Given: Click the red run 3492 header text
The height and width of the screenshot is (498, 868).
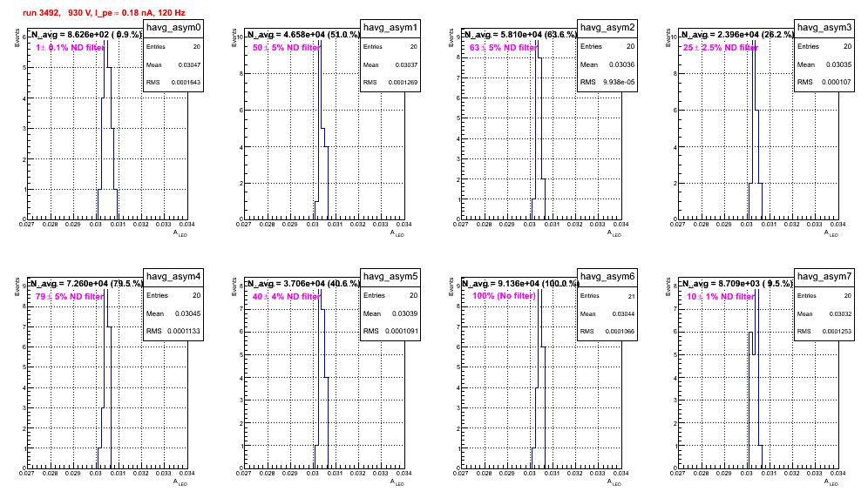Looking at the screenshot, I should click(x=104, y=12).
